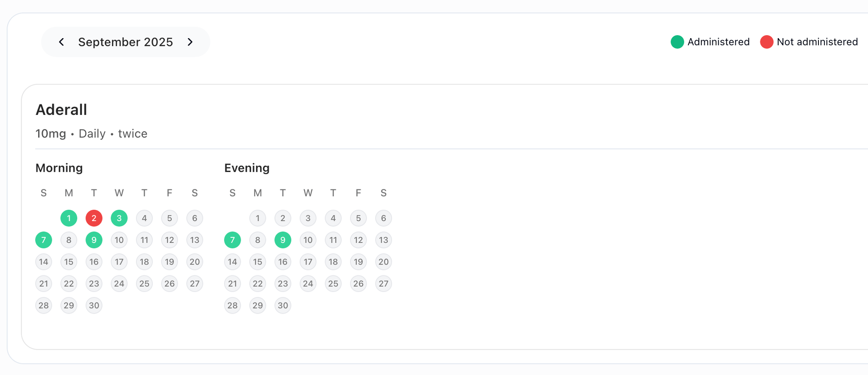Screen dimensions: 868x375
Task: Click the green Administered legend dot
Action: 677,42
